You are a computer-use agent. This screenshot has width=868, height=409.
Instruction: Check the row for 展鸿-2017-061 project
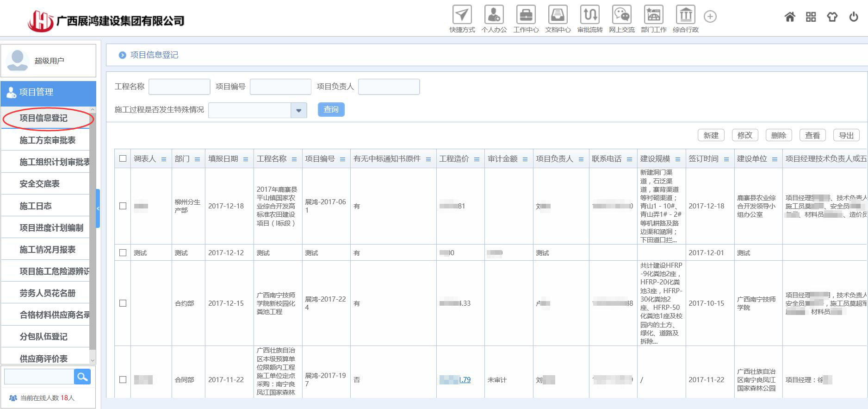click(123, 206)
